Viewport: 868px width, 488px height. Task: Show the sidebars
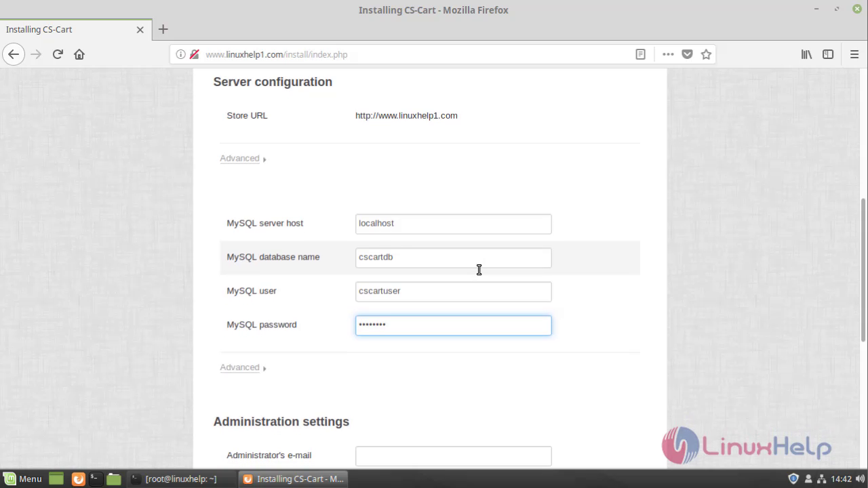coord(828,54)
